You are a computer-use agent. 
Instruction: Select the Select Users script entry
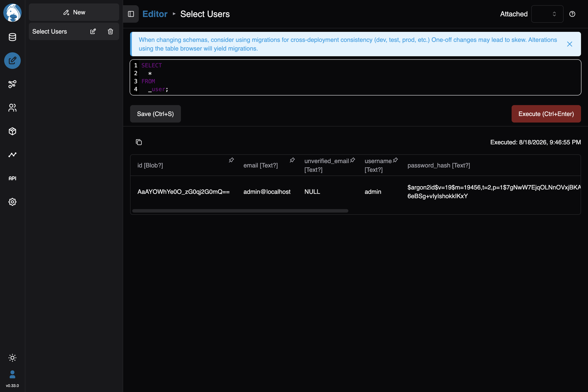coord(50,32)
